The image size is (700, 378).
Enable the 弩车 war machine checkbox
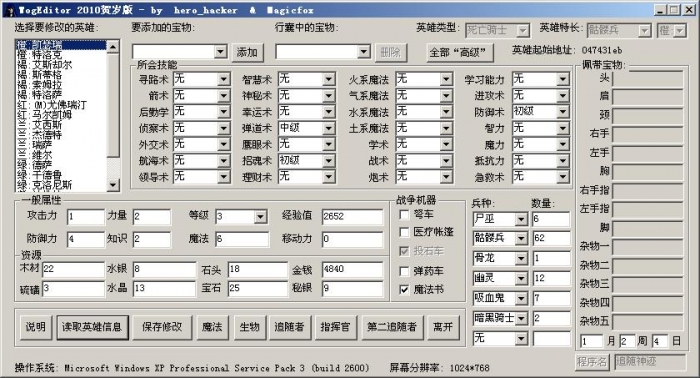coord(404,215)
